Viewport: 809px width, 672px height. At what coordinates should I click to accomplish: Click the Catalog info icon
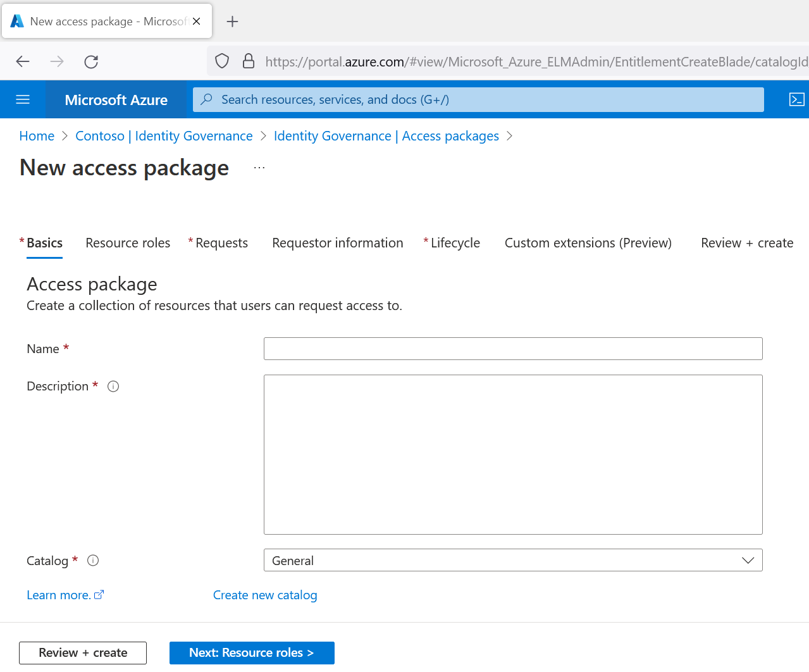point(93,561)
